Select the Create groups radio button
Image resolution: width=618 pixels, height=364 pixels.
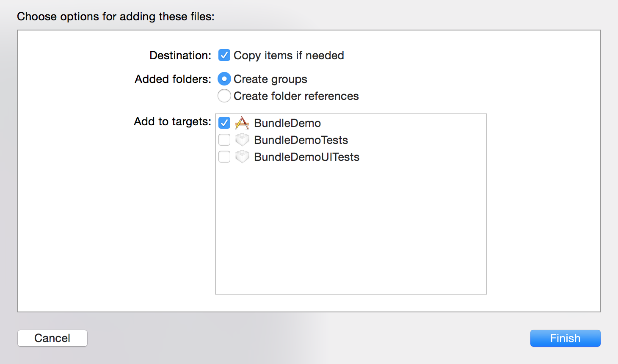click(x=224, y=79)
